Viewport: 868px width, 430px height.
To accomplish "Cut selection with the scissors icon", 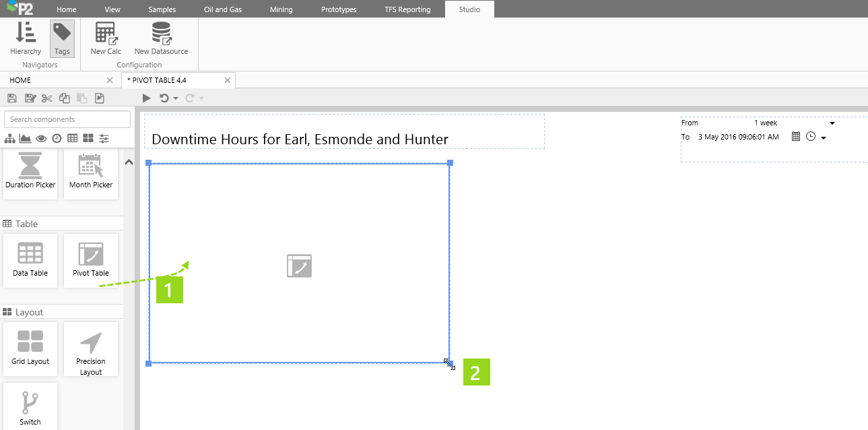I will 46,98.
